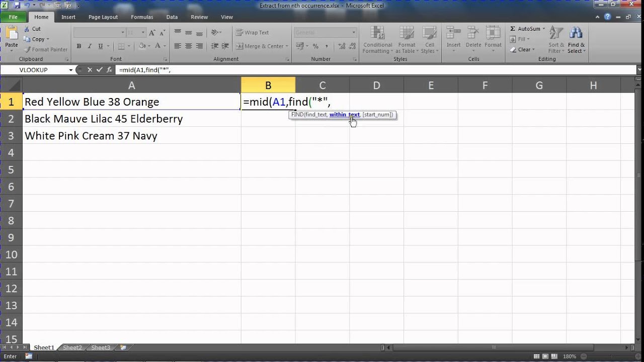Click the Sort & Filter icon
644x362 pixels.
click(x=555, y=40)
